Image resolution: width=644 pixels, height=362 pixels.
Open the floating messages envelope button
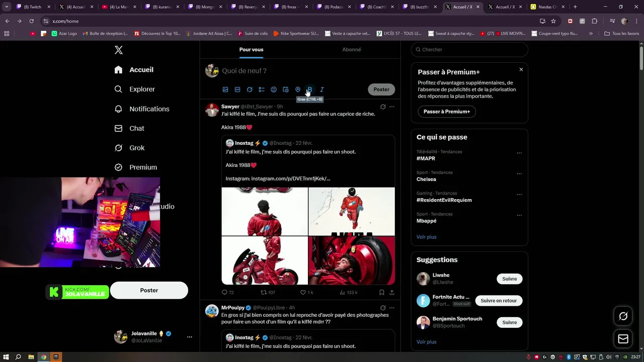tap(623, 339)
